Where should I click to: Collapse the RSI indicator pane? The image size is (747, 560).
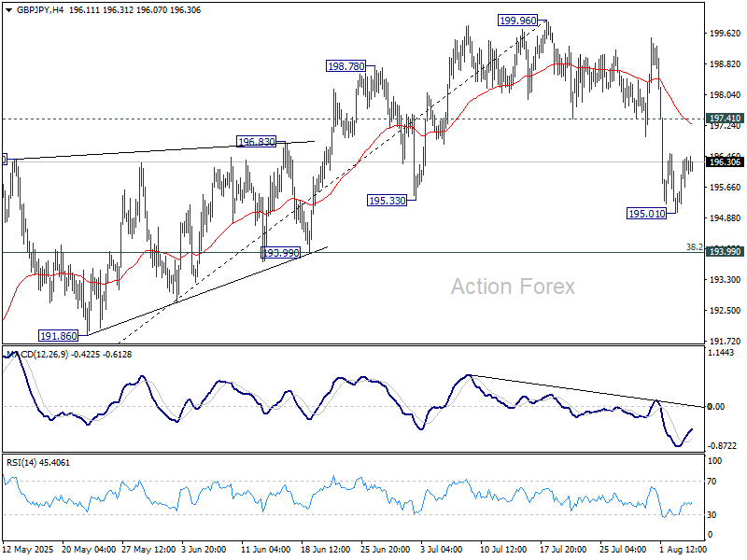tap(373, 454)
